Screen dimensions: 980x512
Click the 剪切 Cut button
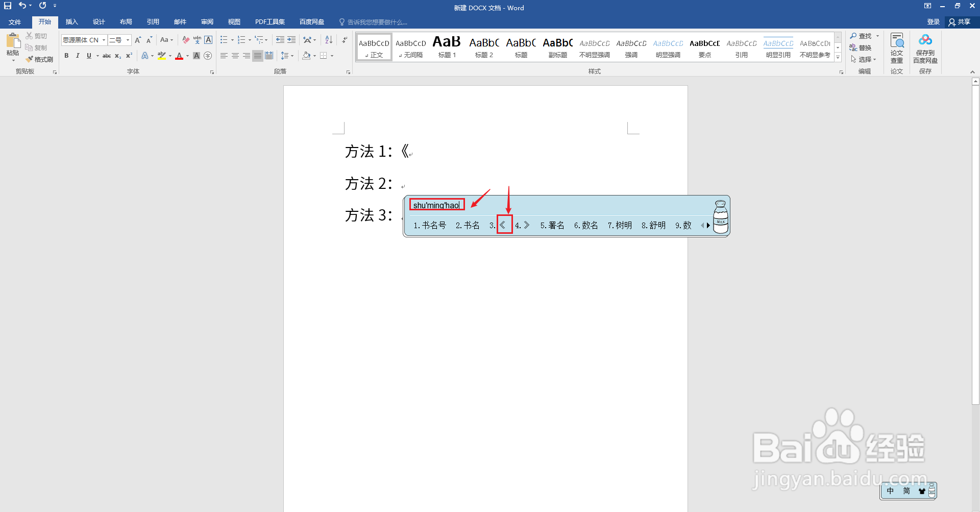click(x=36, y=36)
